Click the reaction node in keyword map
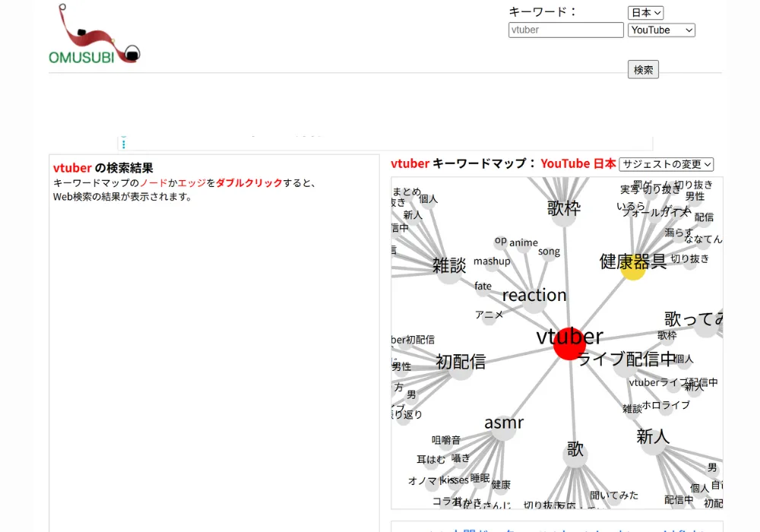The width and height of the screenshot is (760, 532). coord(534,296)
